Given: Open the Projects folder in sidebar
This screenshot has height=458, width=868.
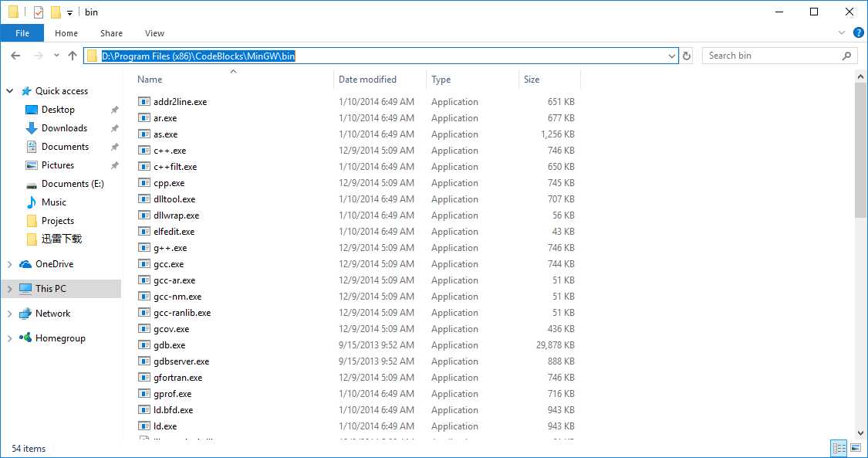Looking at the screenshot, I should coord(58,220).
